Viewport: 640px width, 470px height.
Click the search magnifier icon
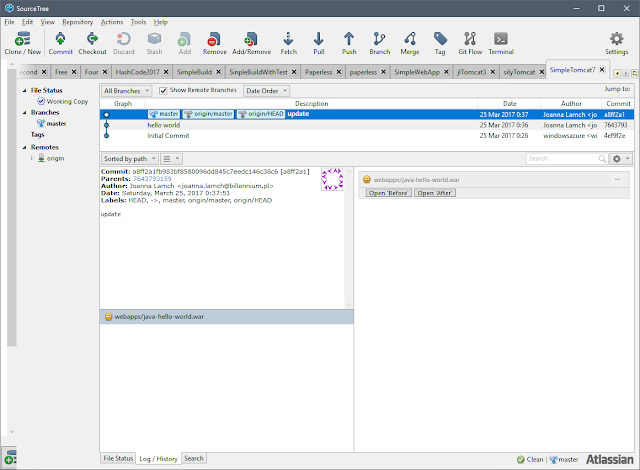pos(602,159)
